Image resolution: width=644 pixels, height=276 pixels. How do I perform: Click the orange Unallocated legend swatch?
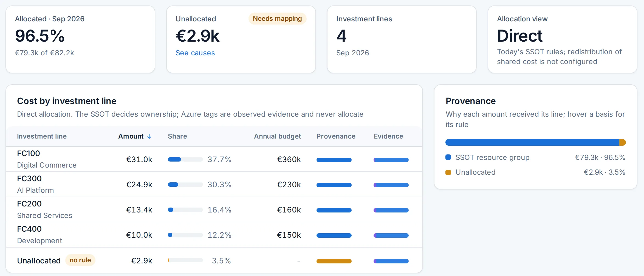click(x=448, y=172)
